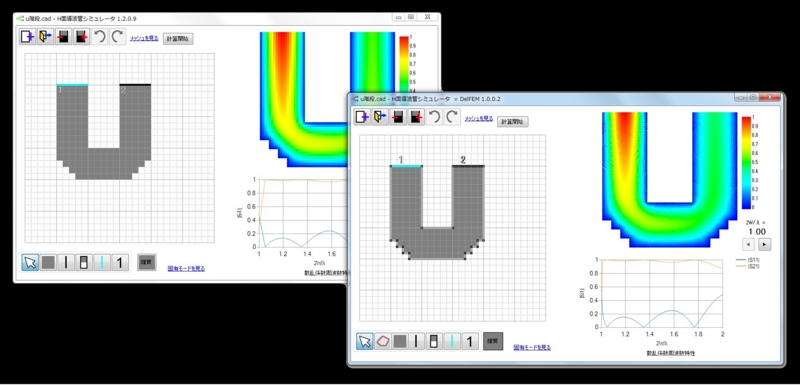Open eigenmode view link in DelFEM window
This screenshot has height=385, width=800.
click(x=532, y=348)
